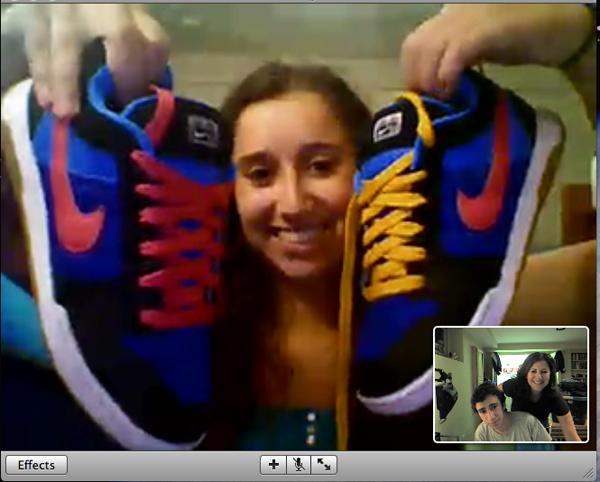The height and width of the screenshot is (482, 600).
Task: Click the plus button to add a participant
Action: (x=273, y=465)
